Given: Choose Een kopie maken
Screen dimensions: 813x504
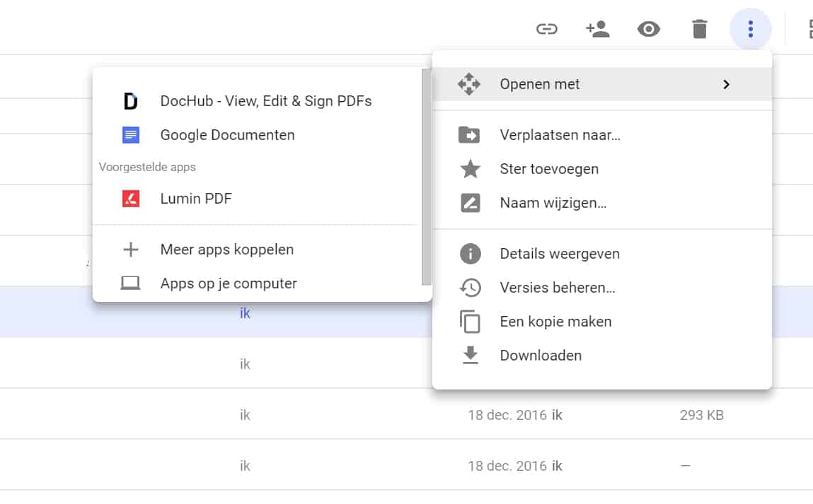Looking at the screenshot, I should [555, 322].
